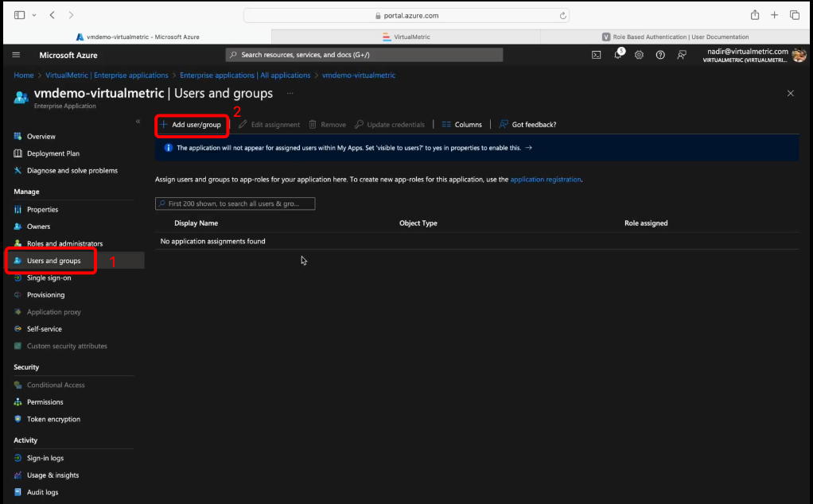Open vmdemo-virtualmetric breadcrumb

click(x=358, y=75)
